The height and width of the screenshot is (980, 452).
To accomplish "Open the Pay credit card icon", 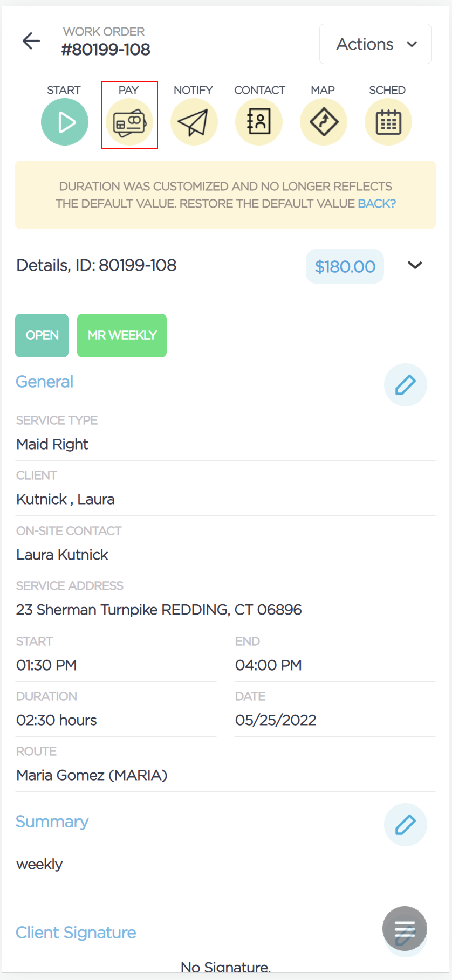I will click(129, 122).
